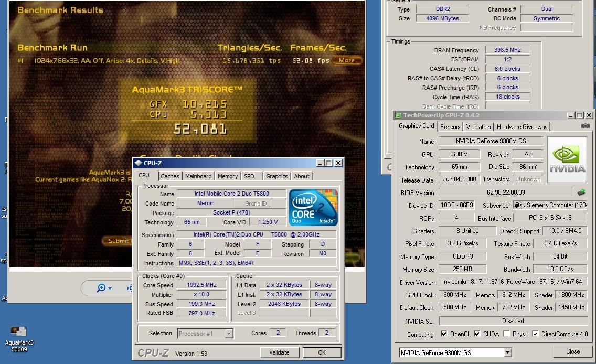
Task: Open the graphics card selection dropdown
Action: tap(507, 353)
